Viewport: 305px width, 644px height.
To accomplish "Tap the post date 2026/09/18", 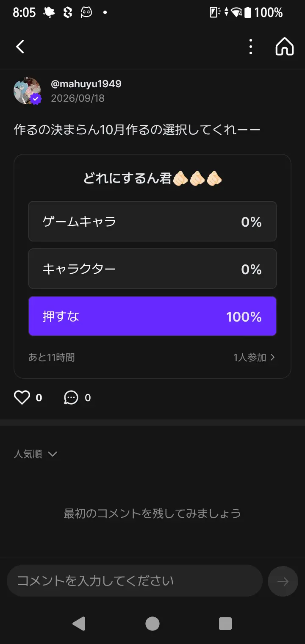I will click(x=78, y=98).
